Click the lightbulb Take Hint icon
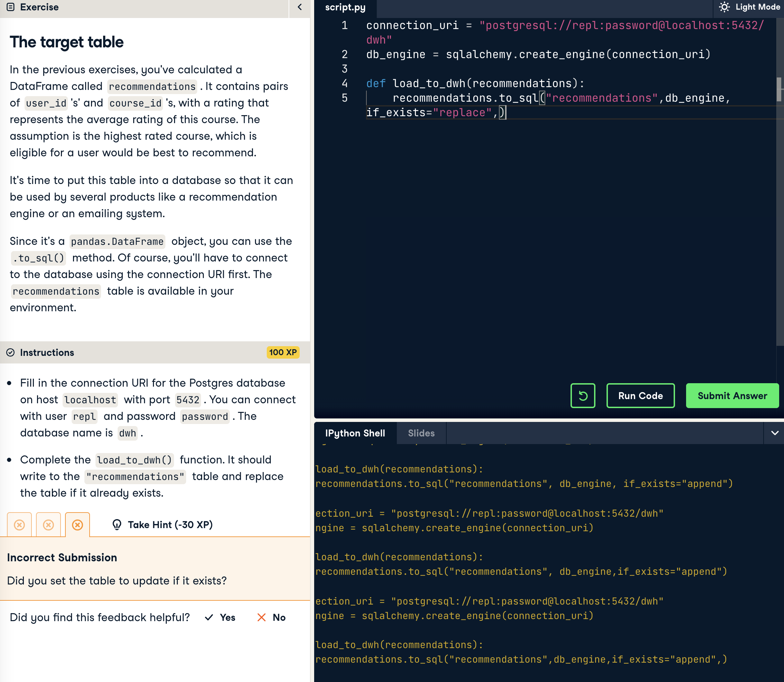Viewport: 784px width, 682px height. (x=117, y=525)
